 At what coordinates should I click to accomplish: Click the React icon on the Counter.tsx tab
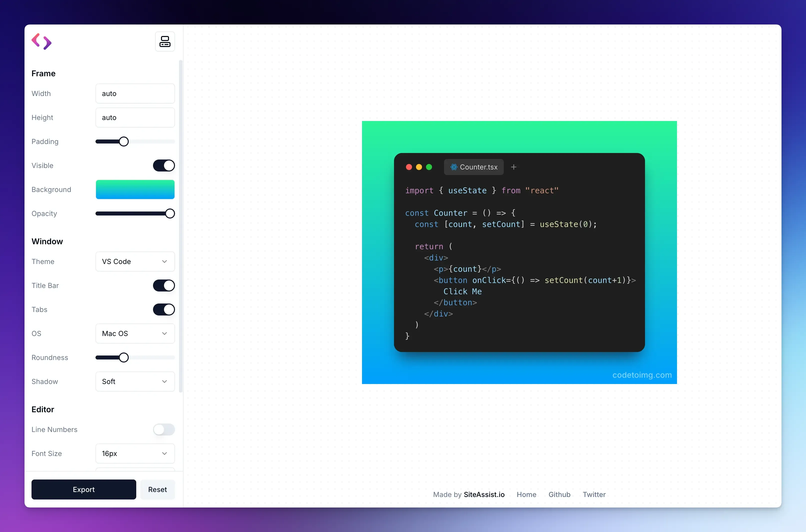(x=454, y=167)
